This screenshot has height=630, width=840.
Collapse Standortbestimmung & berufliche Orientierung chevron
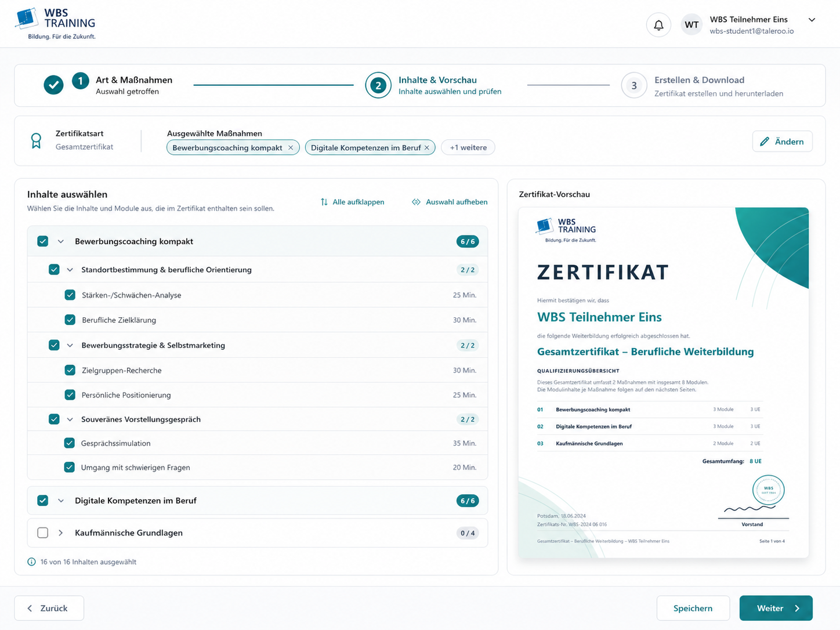70,270
